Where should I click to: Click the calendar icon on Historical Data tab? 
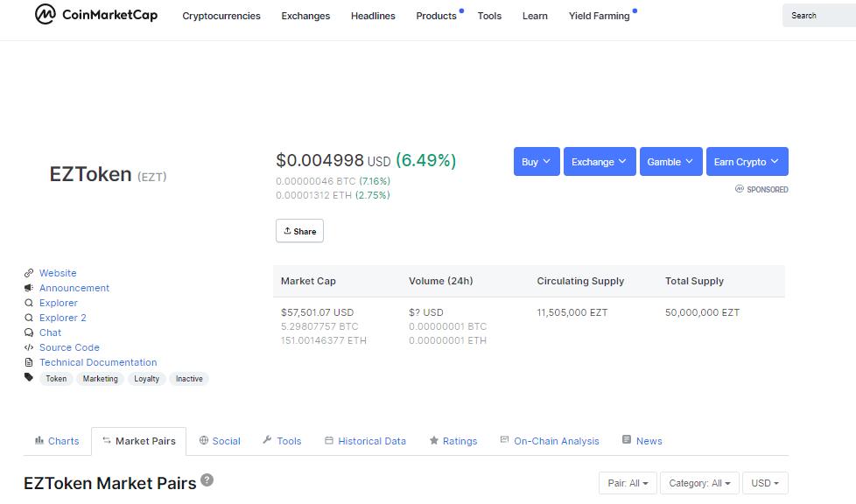328,440
